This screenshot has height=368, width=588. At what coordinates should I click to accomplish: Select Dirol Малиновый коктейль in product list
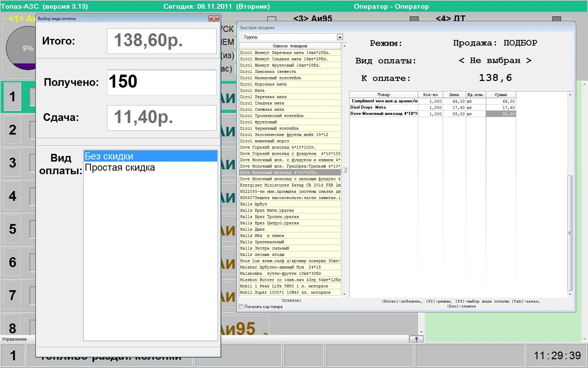point(290,78)
